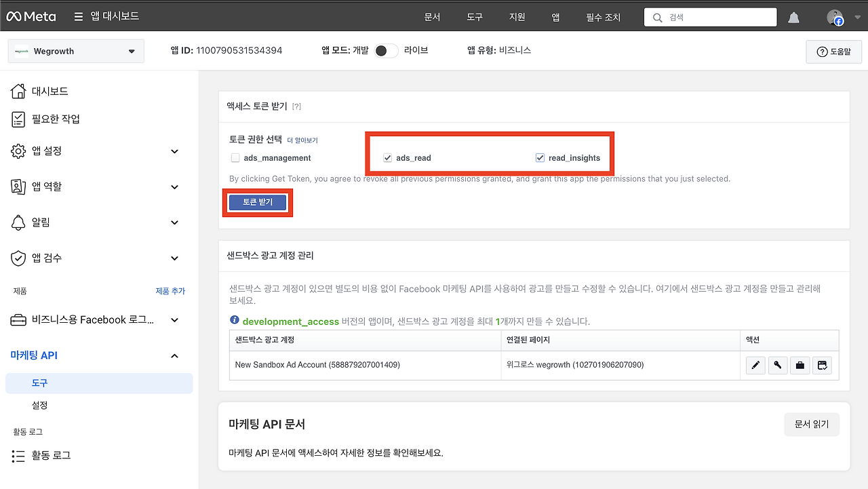Click the key icon in the sandbox account actions
The height and width of the screenshot is (489, 868).
click(778, 365)
